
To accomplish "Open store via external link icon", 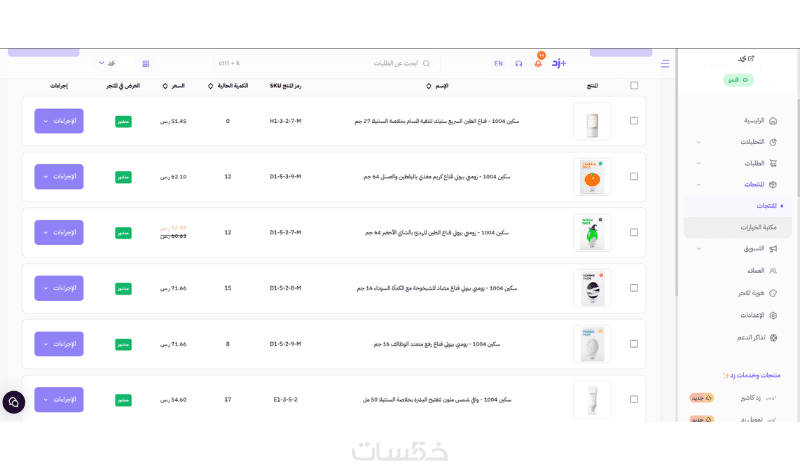I will (x=751, y=59).
